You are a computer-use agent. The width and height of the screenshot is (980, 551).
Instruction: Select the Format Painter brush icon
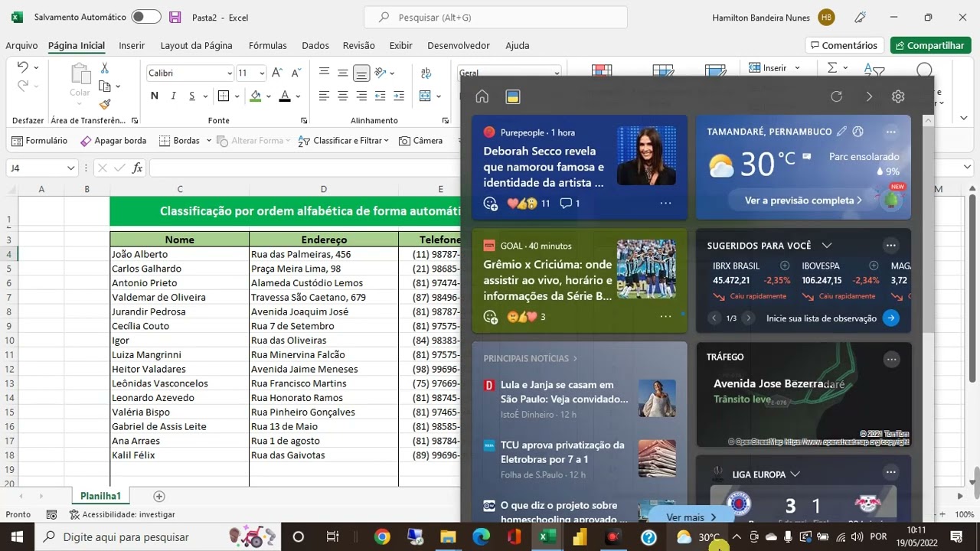tap(105, 104)
